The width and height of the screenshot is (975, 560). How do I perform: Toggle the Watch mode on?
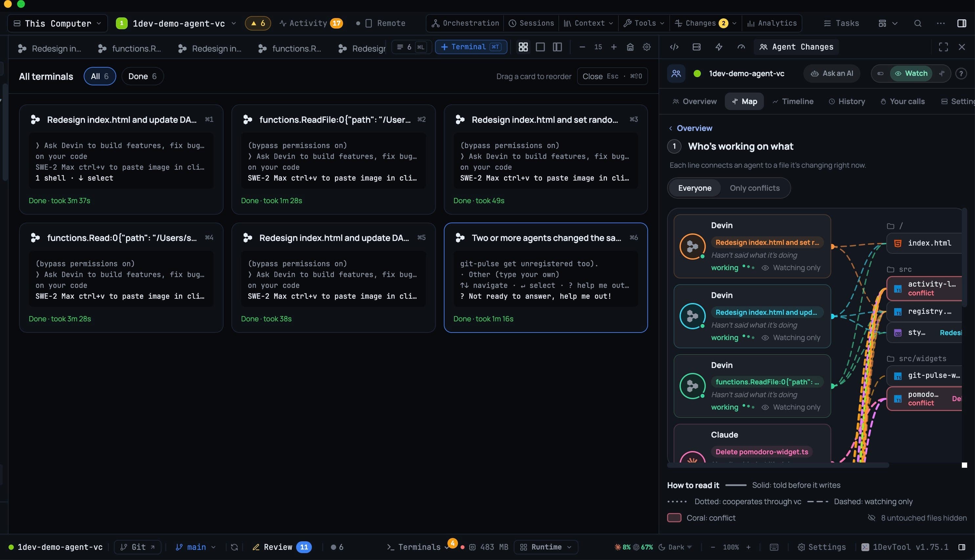(911, 74)
